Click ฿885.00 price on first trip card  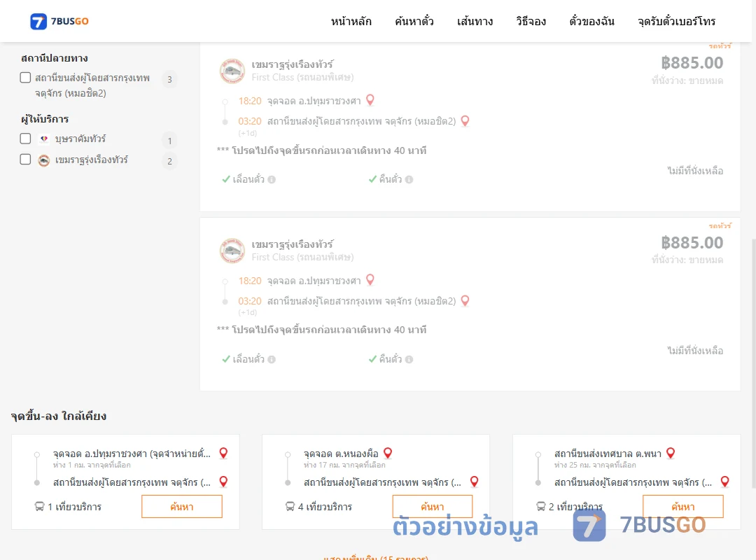[x=692, y=63]
